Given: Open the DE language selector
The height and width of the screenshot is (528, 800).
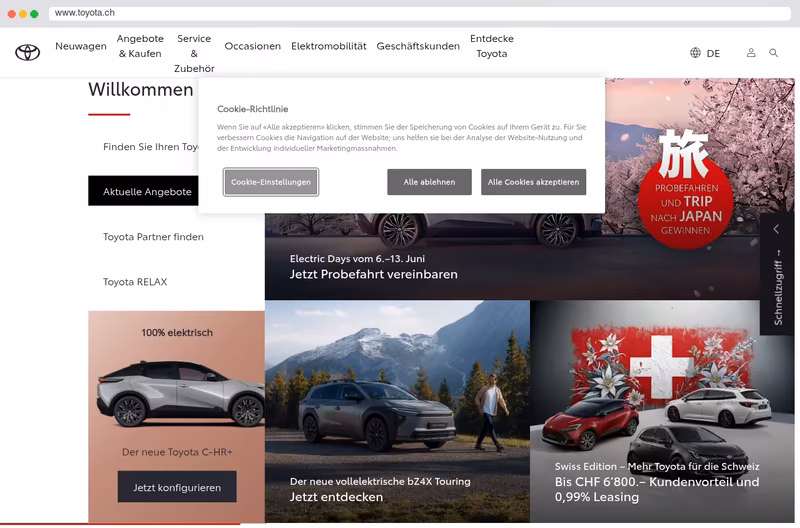Looking at the screenshot, I should [x=713, y=53].
